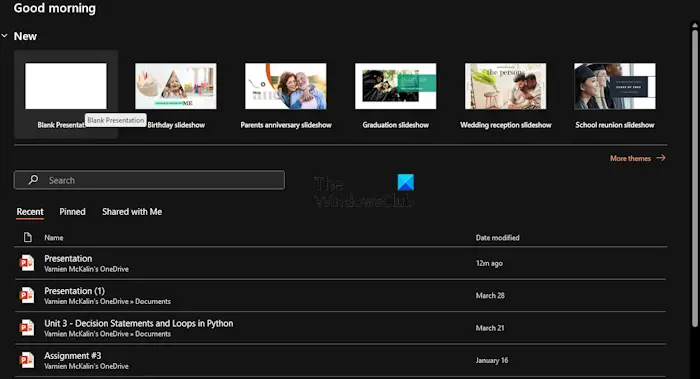This screenshot has height=379, width=700.
Task: Click the PowerPoint icon beside Presentation (1)
Action: 27,296
